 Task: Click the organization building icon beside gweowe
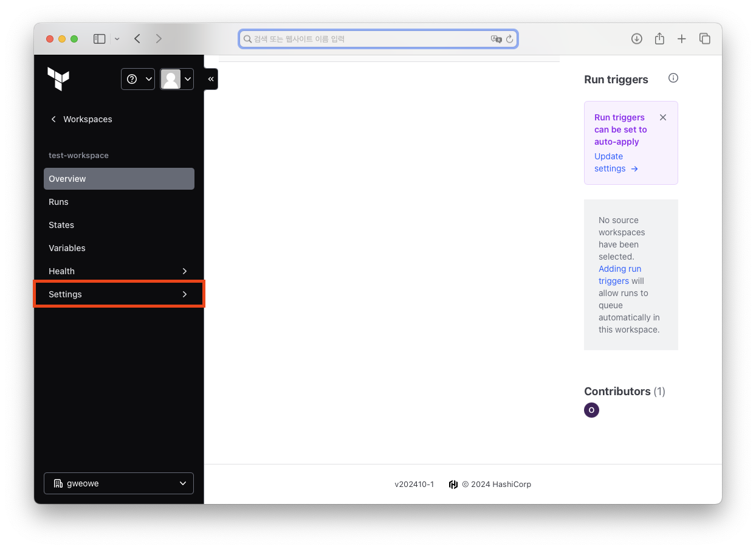[58, 483]
